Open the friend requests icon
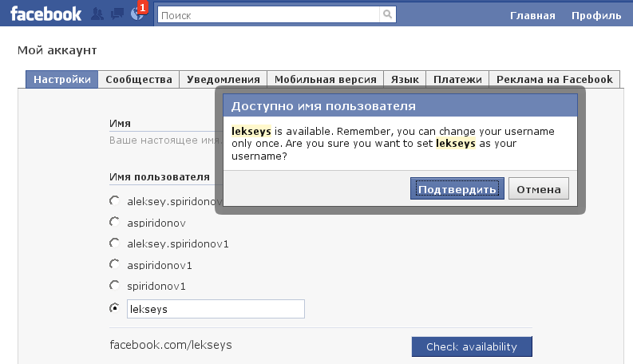Image resolution: width=633 pixels, height=364 pixels. (97, 14)
